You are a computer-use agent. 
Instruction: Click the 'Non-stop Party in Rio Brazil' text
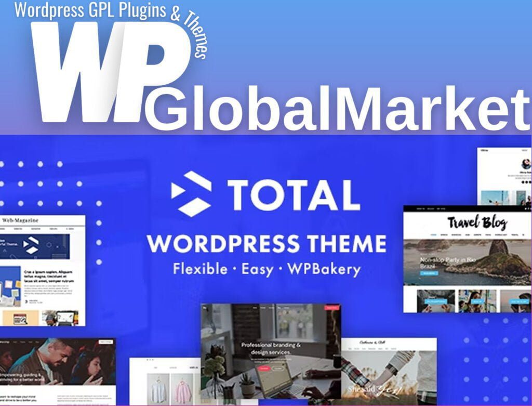click(448, 263)
